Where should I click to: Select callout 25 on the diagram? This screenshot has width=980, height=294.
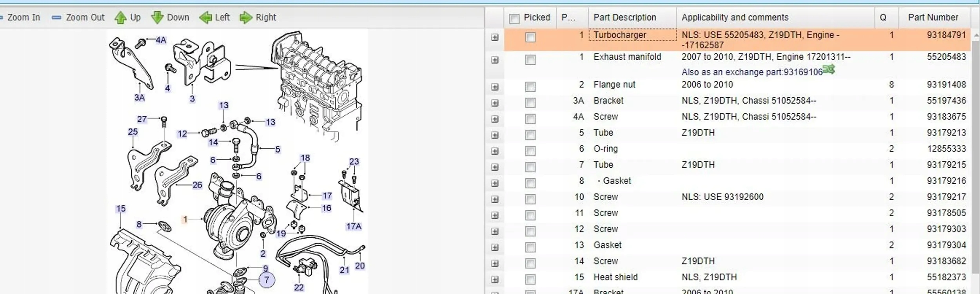(133, 132)
